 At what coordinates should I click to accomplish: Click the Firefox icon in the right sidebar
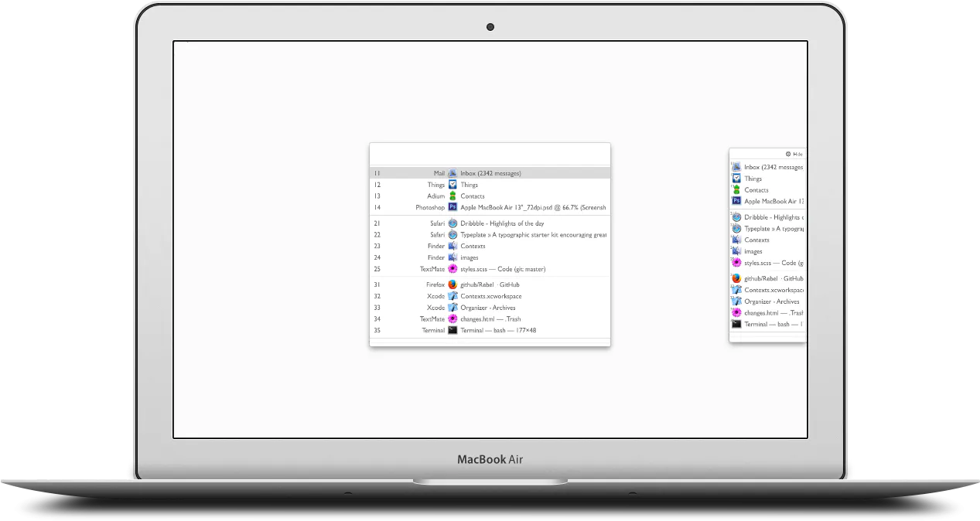[736, 278]
